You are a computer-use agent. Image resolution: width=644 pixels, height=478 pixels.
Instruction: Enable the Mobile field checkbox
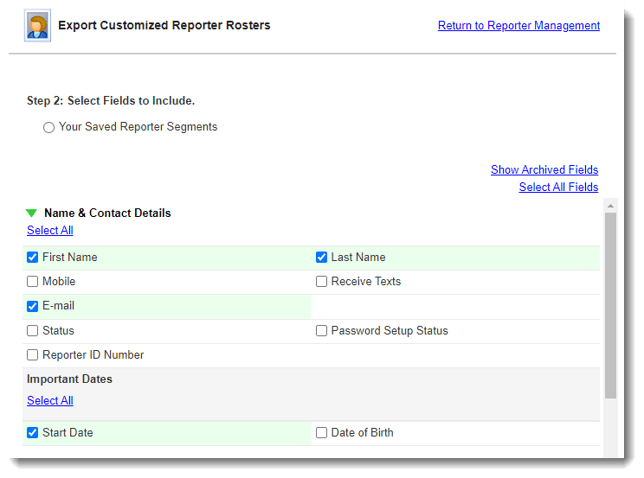pyautogui.click(x=33, y=282)
